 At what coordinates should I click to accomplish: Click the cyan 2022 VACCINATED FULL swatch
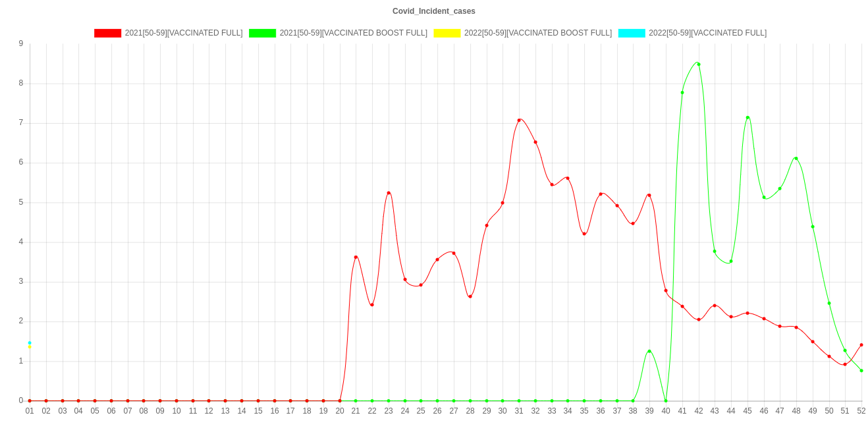632,33
